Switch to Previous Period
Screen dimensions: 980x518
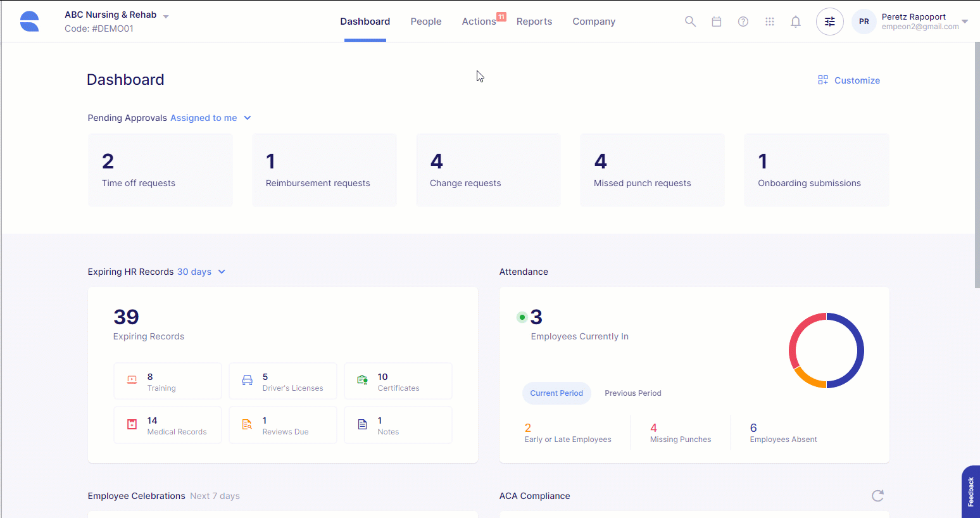click(x=633, y=393)
